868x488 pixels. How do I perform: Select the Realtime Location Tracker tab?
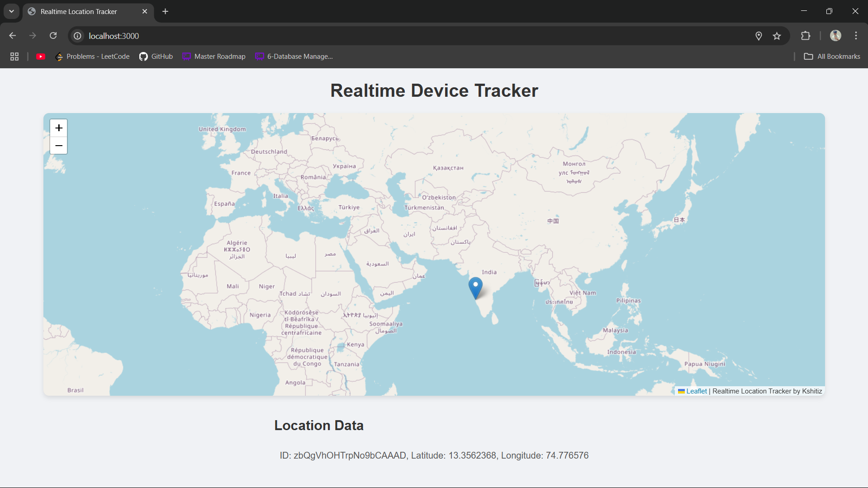(x=79, y=11)
